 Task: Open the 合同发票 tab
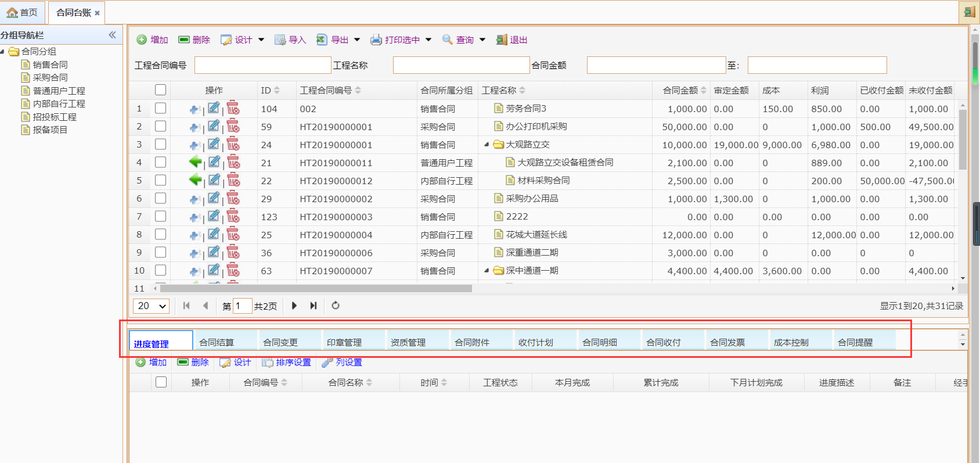(x=727, y=342)
